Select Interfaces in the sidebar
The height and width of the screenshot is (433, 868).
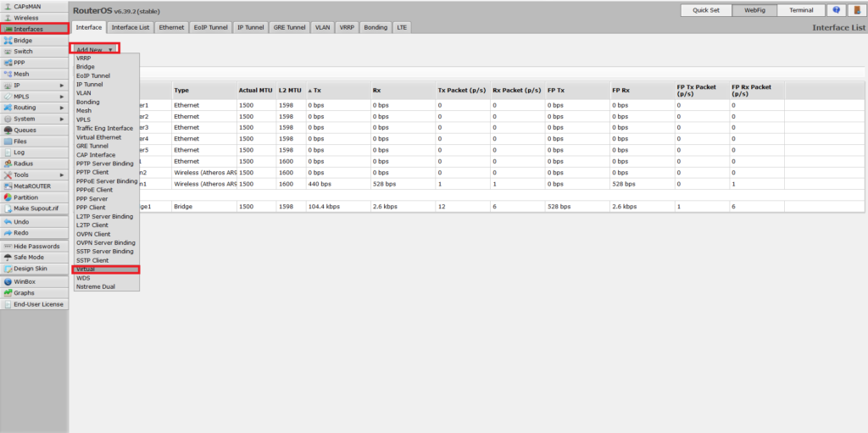click(34, 29)
